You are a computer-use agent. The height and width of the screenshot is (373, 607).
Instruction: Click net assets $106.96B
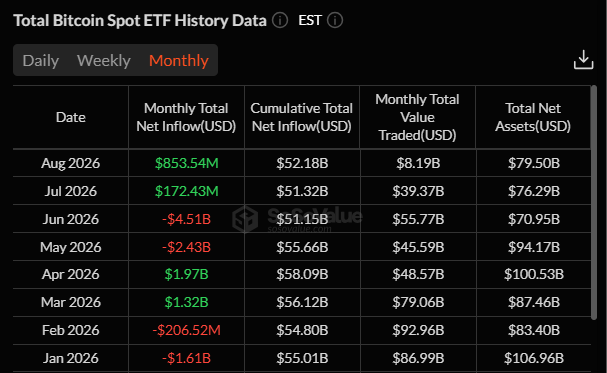coord(534,358)
